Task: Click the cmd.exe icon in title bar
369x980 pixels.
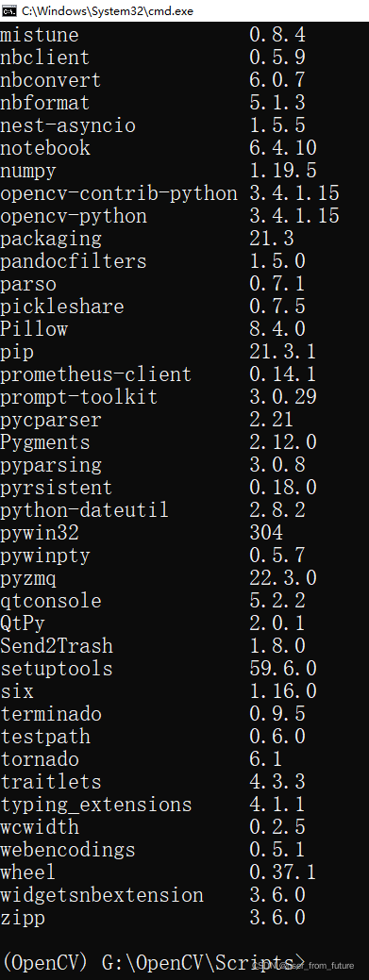Action: (x=9, y=10)
